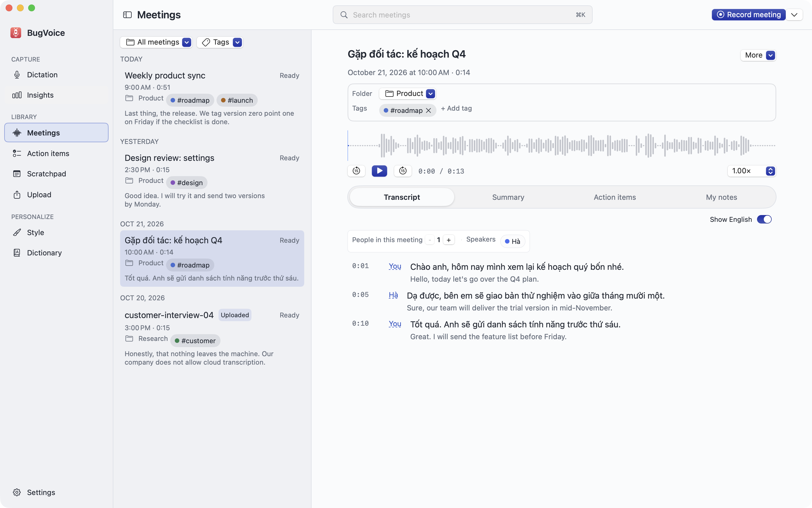
Task: Open Weekly product sync meeting
Action: (212, 98)
